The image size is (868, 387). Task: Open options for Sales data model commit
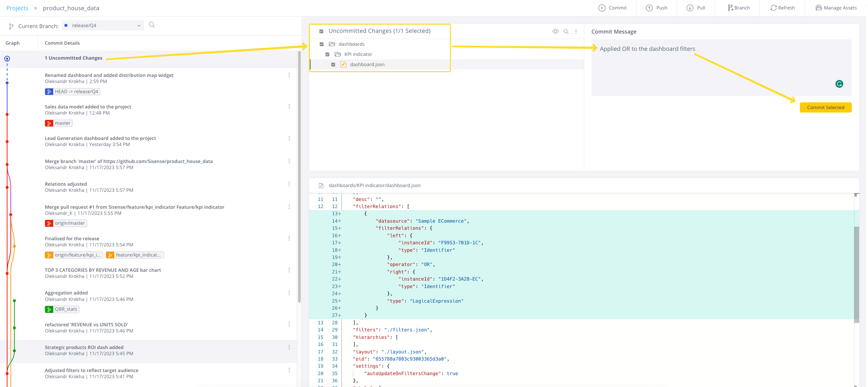(289, 106)
